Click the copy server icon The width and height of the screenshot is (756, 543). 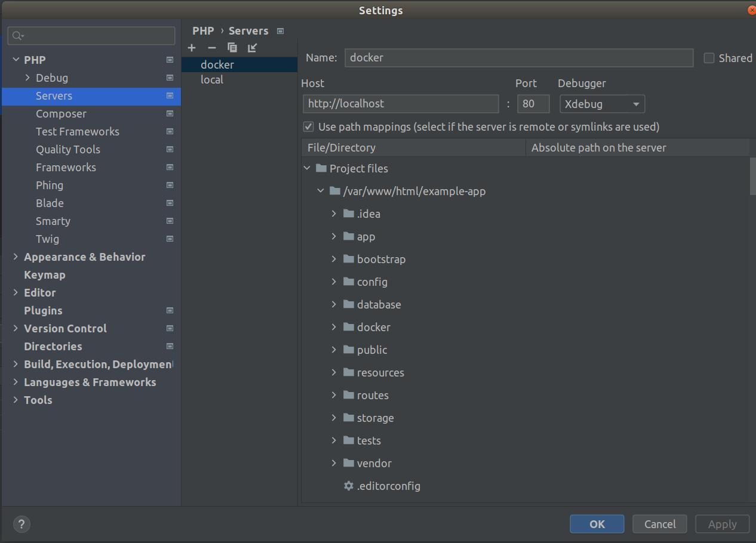(232, 48)
